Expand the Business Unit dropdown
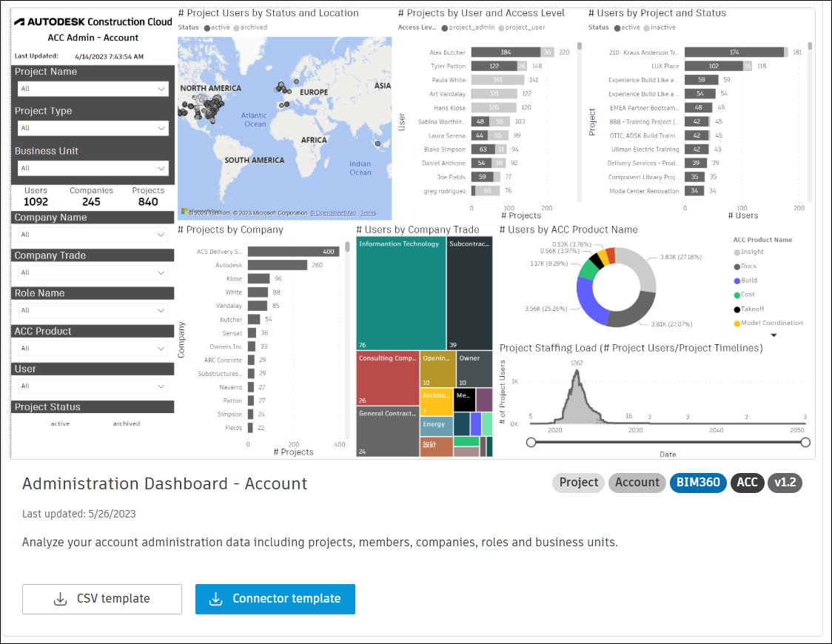 tap(93, 168)
